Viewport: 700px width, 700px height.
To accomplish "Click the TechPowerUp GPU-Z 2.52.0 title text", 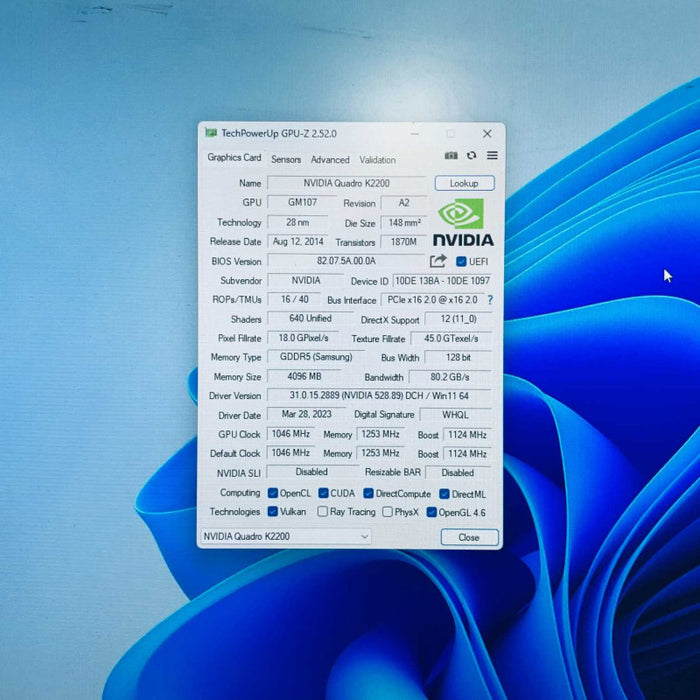I will point(279,133).
